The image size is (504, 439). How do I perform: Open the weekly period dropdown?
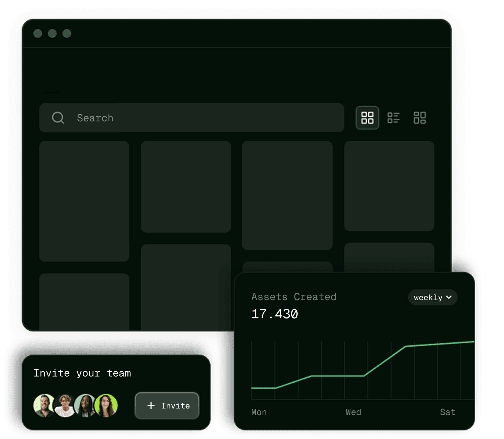click(x=432, y=297)
